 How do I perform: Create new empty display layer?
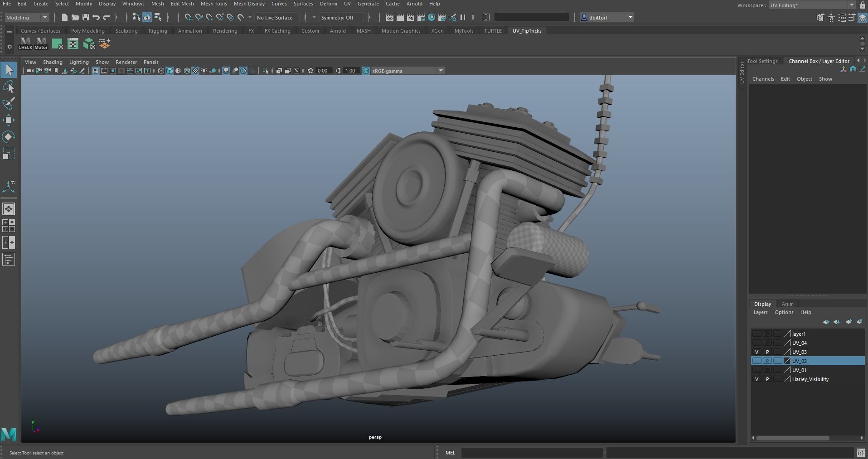pos(849,322)
